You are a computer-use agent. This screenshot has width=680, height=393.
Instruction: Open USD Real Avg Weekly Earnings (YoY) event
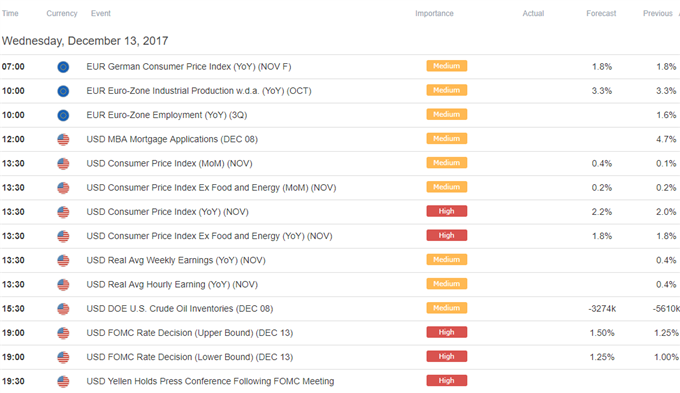coord(176,260)
